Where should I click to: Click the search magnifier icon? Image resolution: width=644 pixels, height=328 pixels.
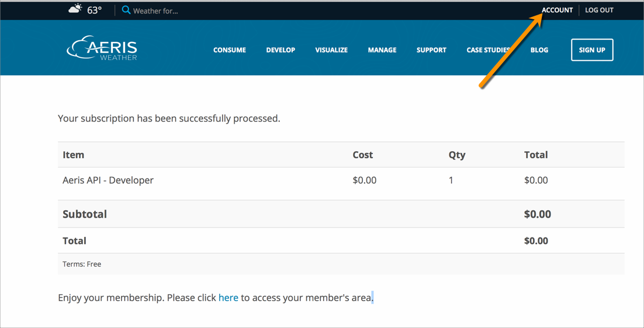[126, 10]
